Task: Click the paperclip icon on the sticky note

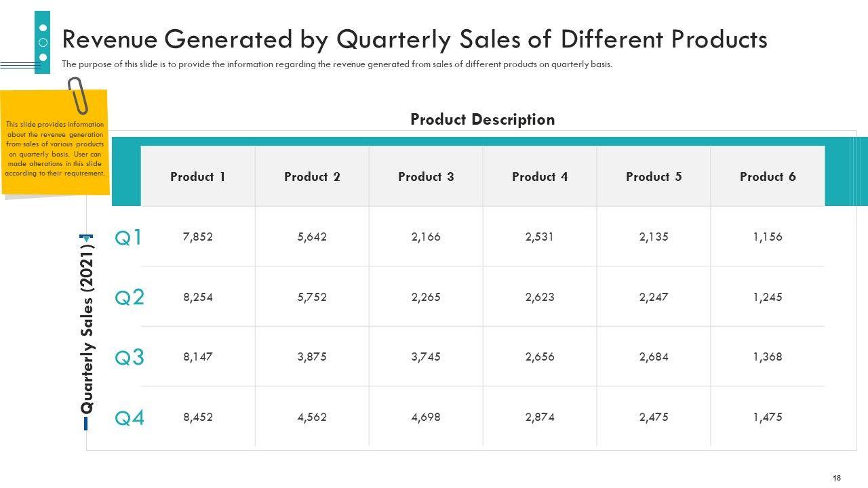Action: pos(79,95)
